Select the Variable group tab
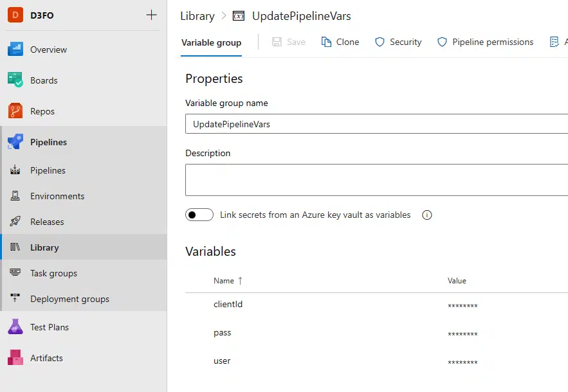The width and height of the screenshot is (568, 392). (x=211, y=42)
